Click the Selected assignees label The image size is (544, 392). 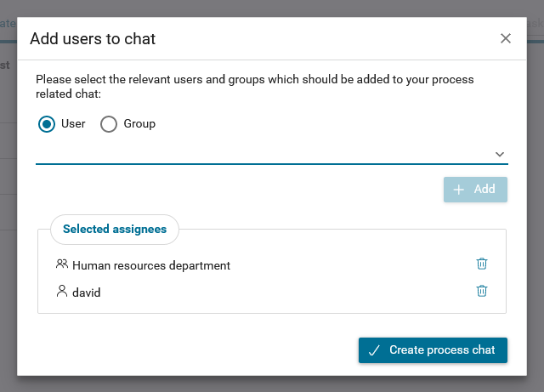(x=115, y=229)
